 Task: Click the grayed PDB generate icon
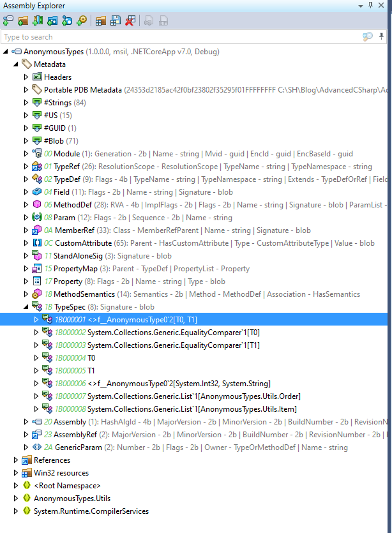(163, 20)
